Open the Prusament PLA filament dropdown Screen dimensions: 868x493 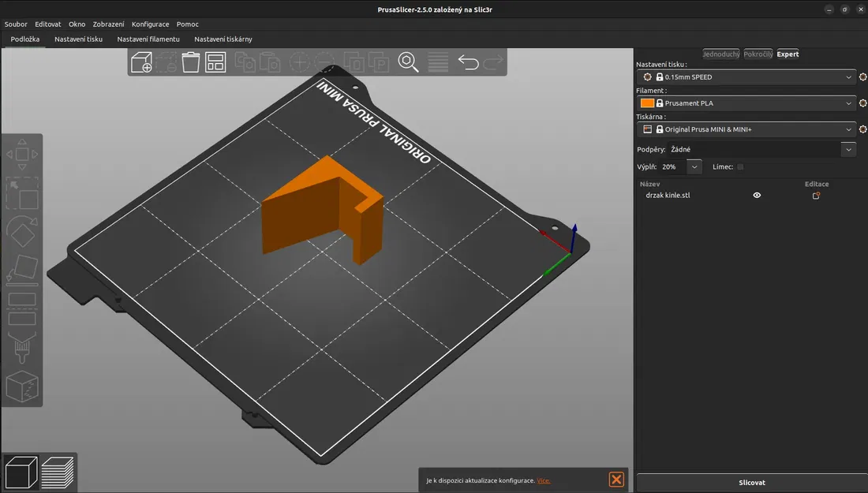746,103
